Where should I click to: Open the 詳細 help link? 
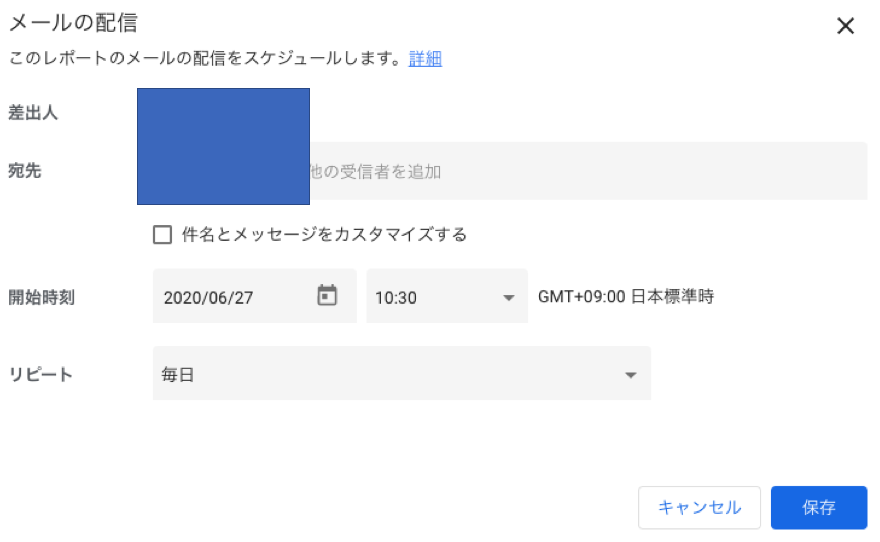(425, 58)
